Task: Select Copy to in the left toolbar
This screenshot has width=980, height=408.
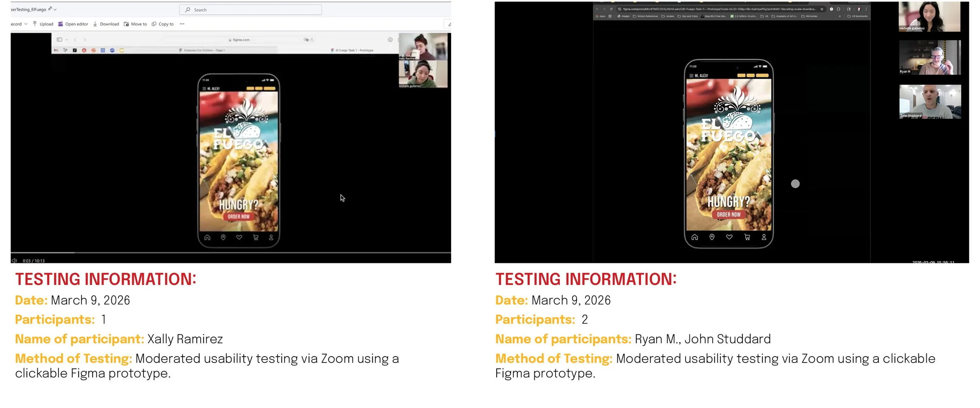Action: click(x=163, y=24)
